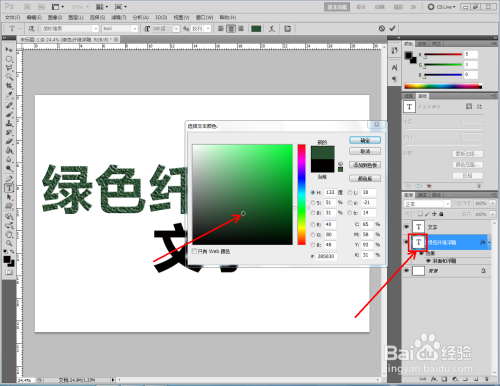500x386 pixels.
Task: Select the Crop tool
Action: click(9, 86)
